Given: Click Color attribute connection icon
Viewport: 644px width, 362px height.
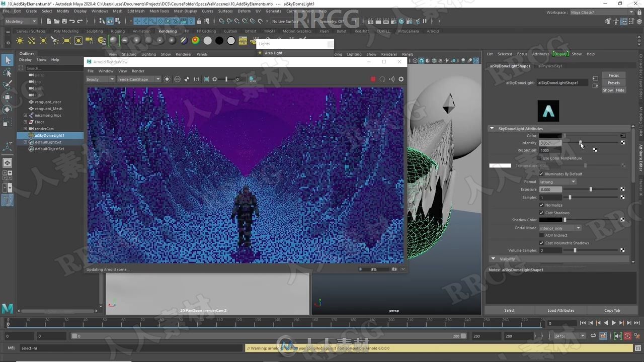Looking at the screenshot, I should [x=622, y=136].
